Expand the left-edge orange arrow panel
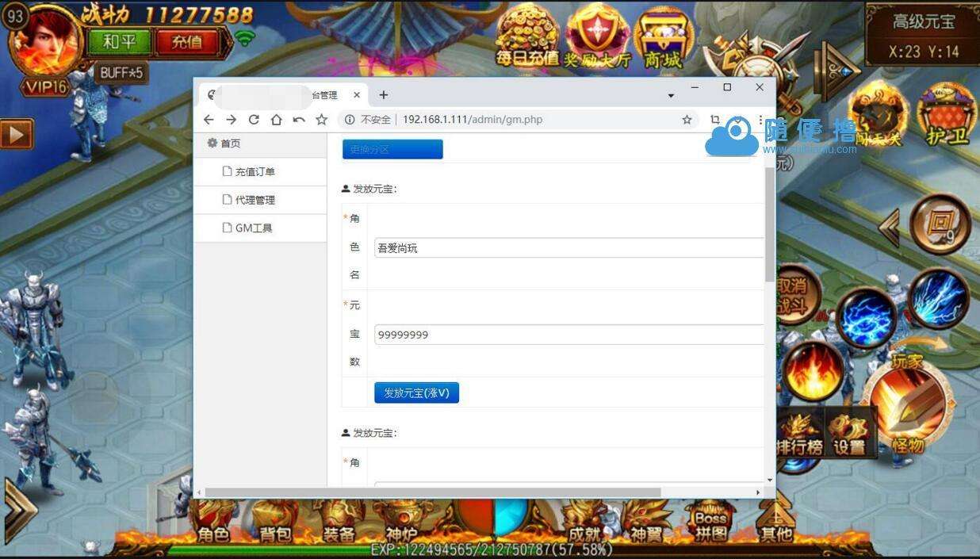980x559 pixels. tap(14, 135)
